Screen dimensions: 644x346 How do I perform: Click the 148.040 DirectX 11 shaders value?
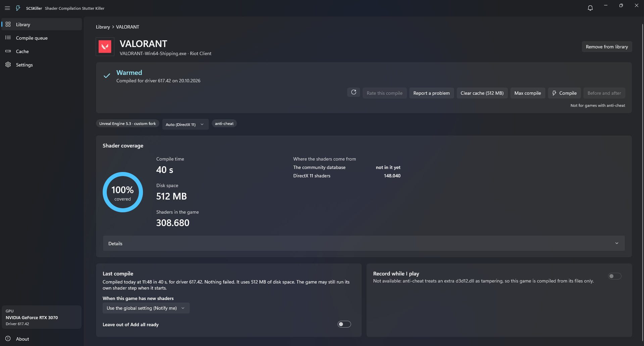[x=392, y=176]
